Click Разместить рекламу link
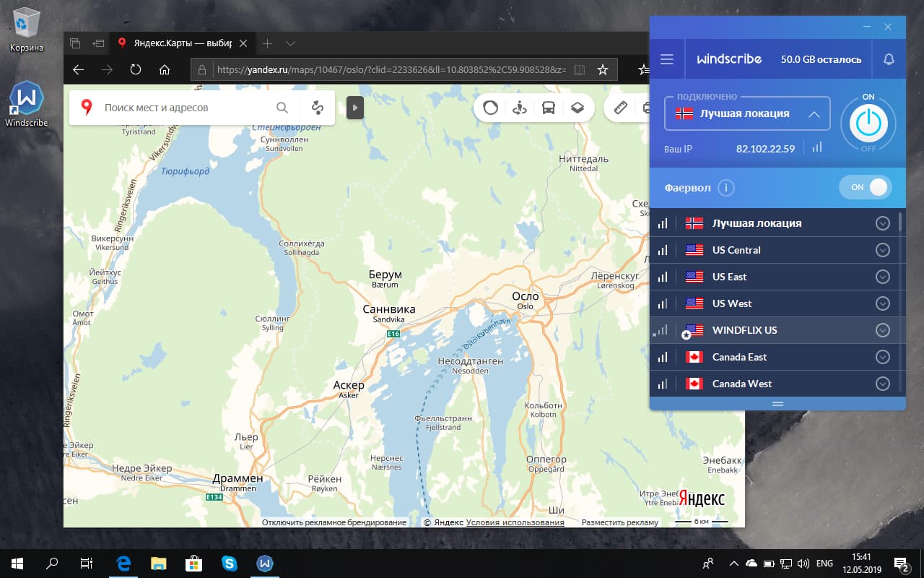This screenshot has width=924, height=578. pos(620,522)
